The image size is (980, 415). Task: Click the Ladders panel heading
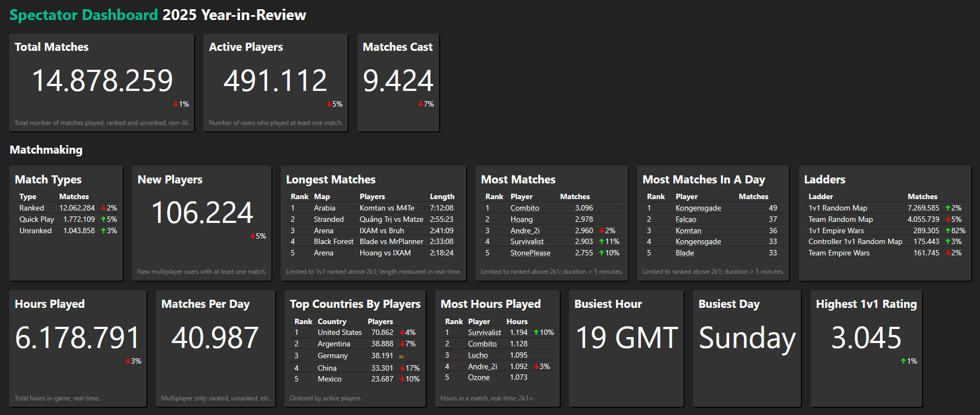[x=825, y=180]
